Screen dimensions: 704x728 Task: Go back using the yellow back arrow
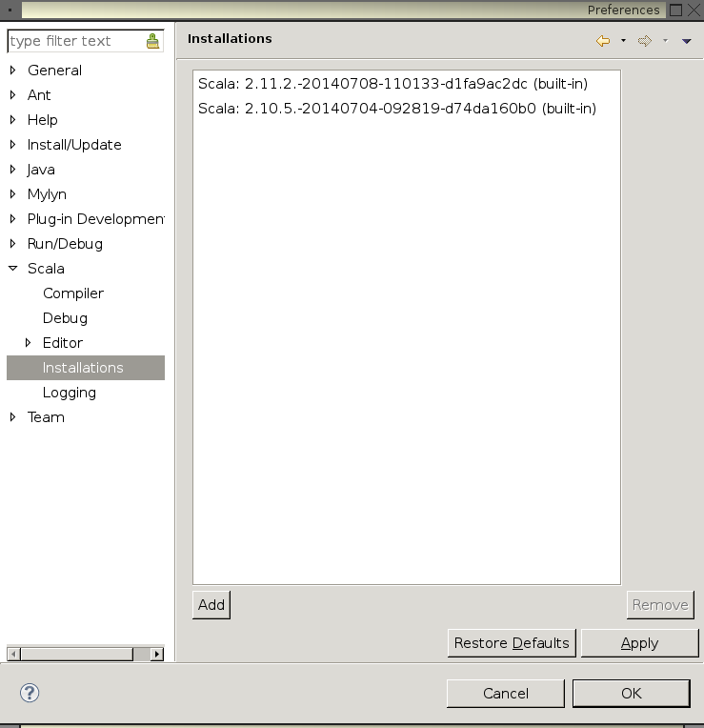click(x=603, y=41)
